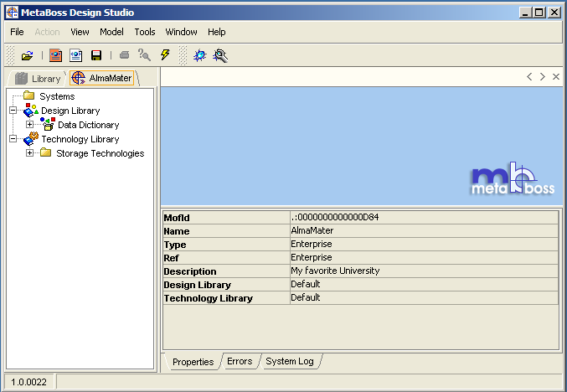Click the bug with magnifier icon
This screenshot has height=392, width=567.
tap(220, 55)
